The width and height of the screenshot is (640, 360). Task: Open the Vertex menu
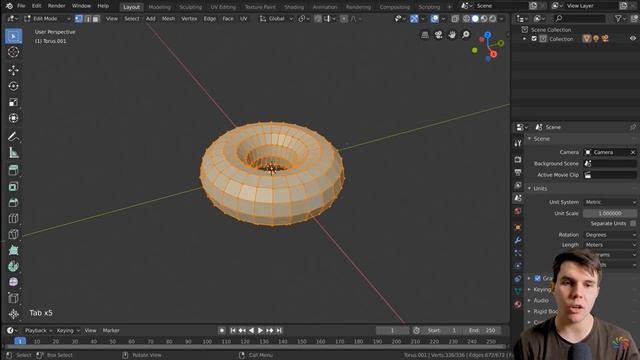pos(189,19)
